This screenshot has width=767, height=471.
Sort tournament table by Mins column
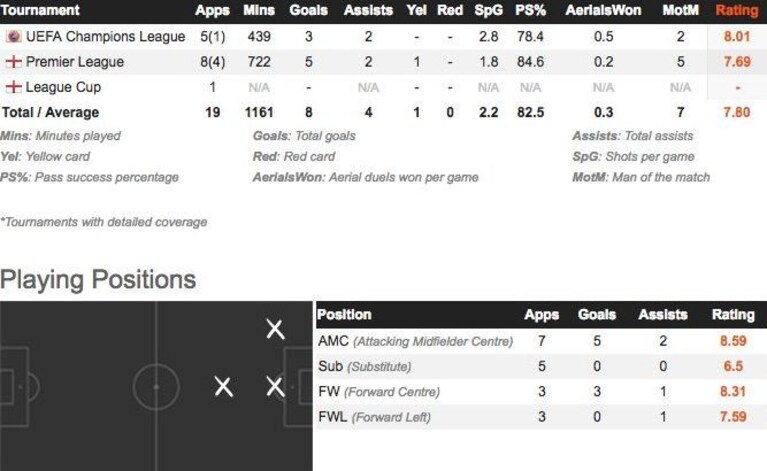[259, 10]
